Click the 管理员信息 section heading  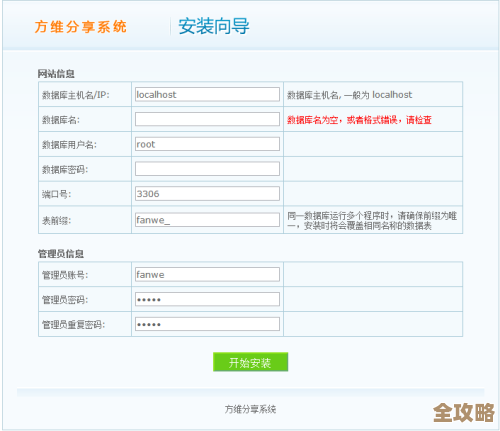(60, 254)
